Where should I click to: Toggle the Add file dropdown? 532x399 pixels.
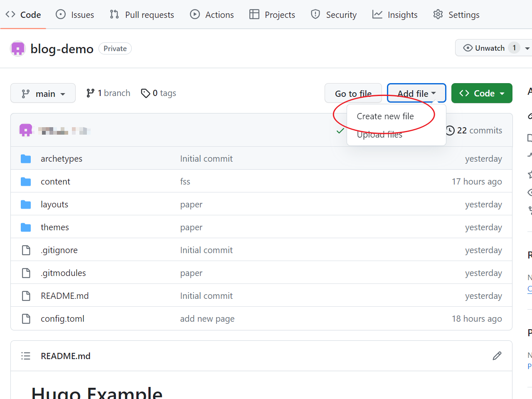[416, 93]
